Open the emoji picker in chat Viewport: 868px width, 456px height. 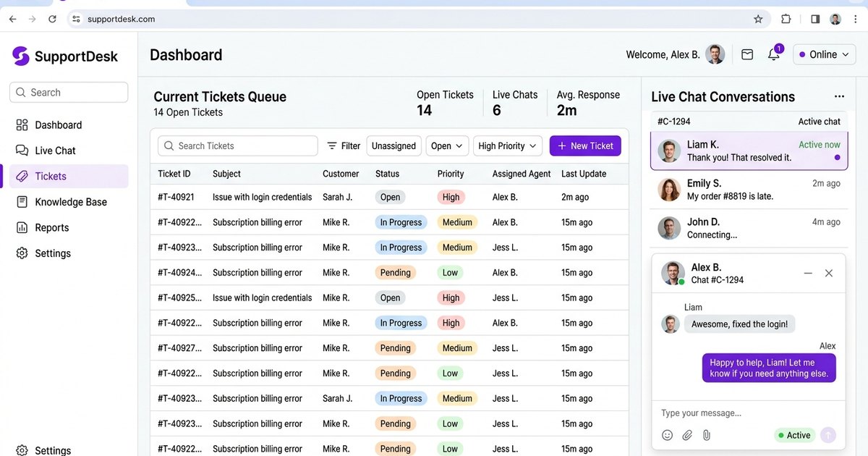(668, 435)
